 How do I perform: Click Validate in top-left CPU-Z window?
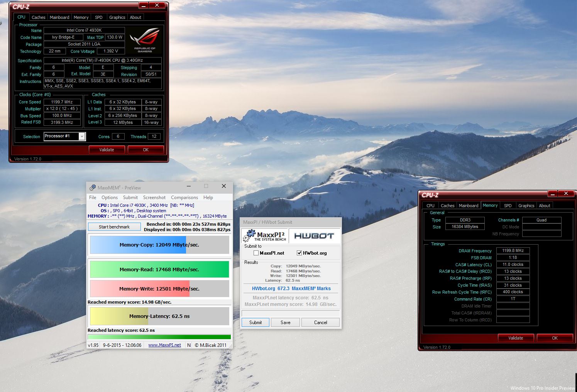tap(107, 150)
